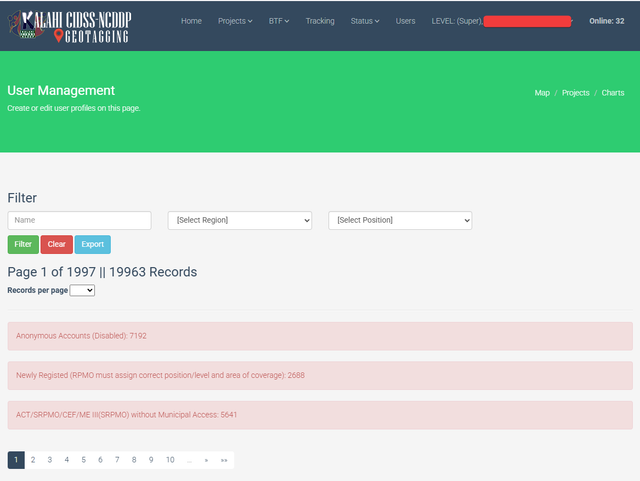
Task: Click the blue Export button
Action: pos(93,244)
